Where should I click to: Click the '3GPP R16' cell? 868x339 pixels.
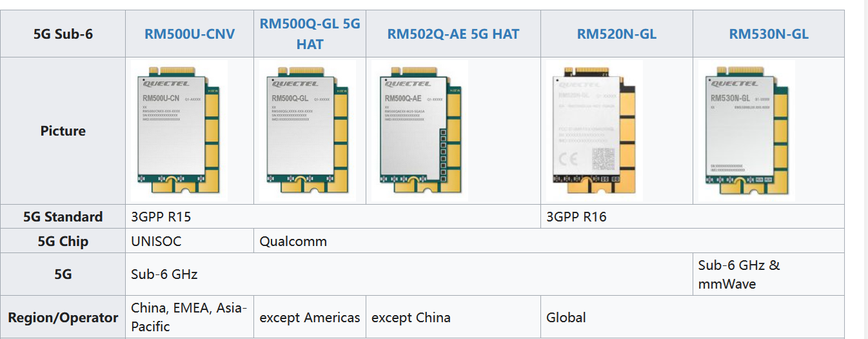coord(693,216)
